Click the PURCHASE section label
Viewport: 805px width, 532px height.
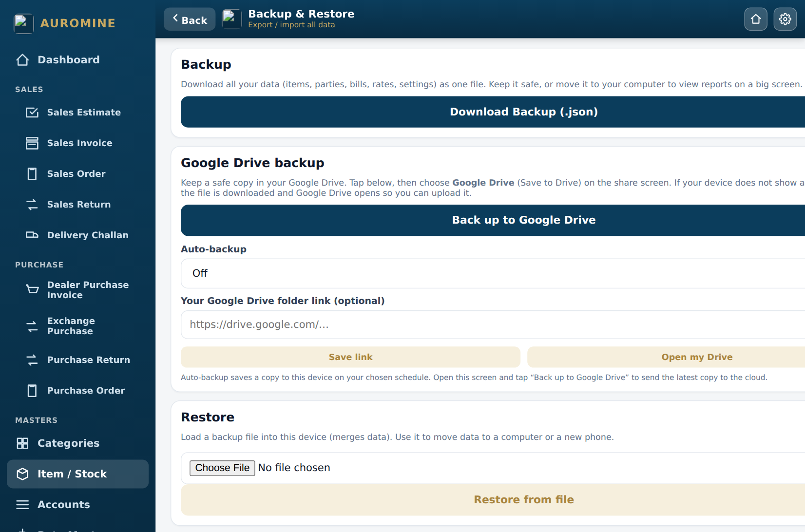coord(39,265)
